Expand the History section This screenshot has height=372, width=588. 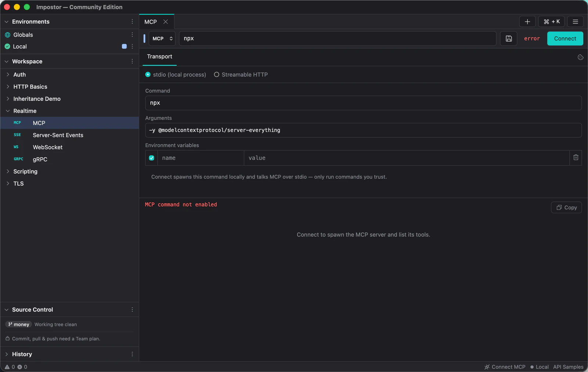pyautogui.click(x=7, y=354)
